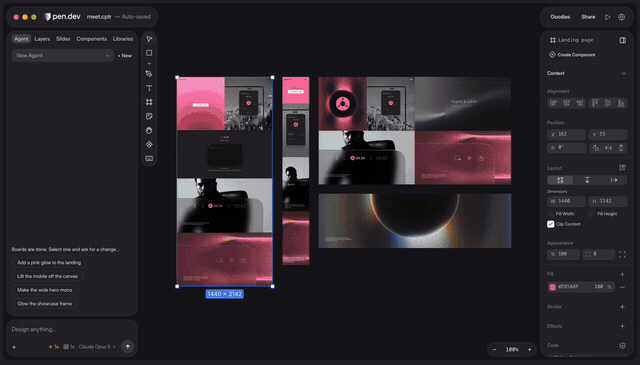Select the frame tool in toolbar
Image resolution: width=640 pixels, height=365 pixels.
tap(149, 102)
